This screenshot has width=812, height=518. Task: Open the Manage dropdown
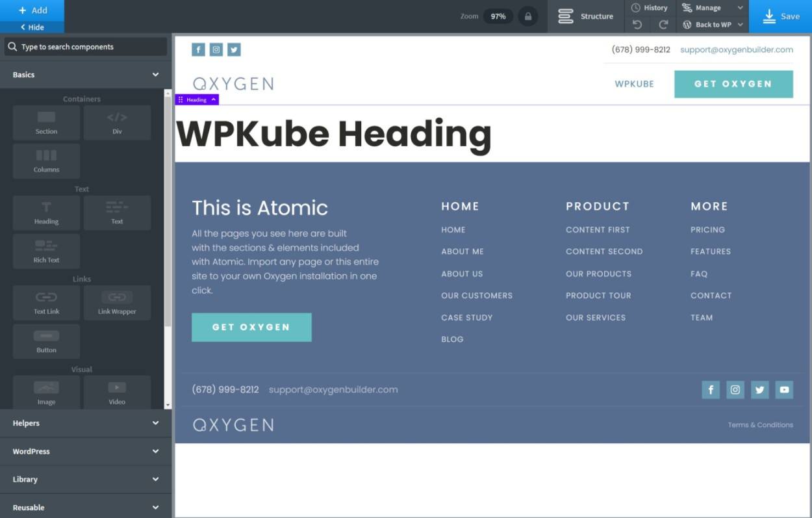pyautogui.click(x=713, y=8)
